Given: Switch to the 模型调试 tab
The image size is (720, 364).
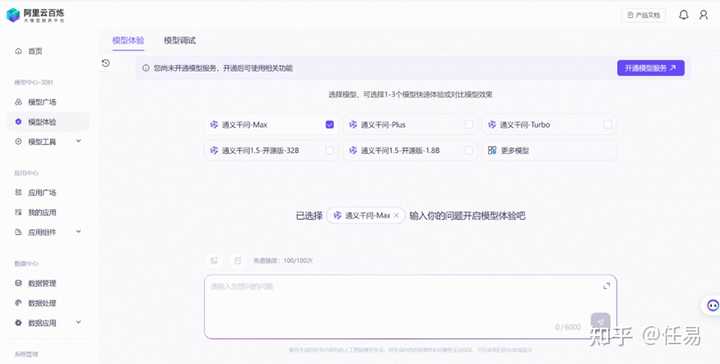Looking at the screenshot, I should 180,40.
